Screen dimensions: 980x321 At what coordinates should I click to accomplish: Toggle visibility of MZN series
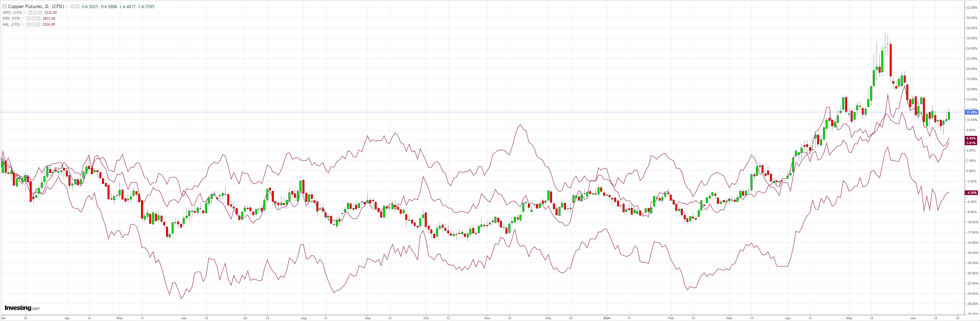tap(29, 19)
